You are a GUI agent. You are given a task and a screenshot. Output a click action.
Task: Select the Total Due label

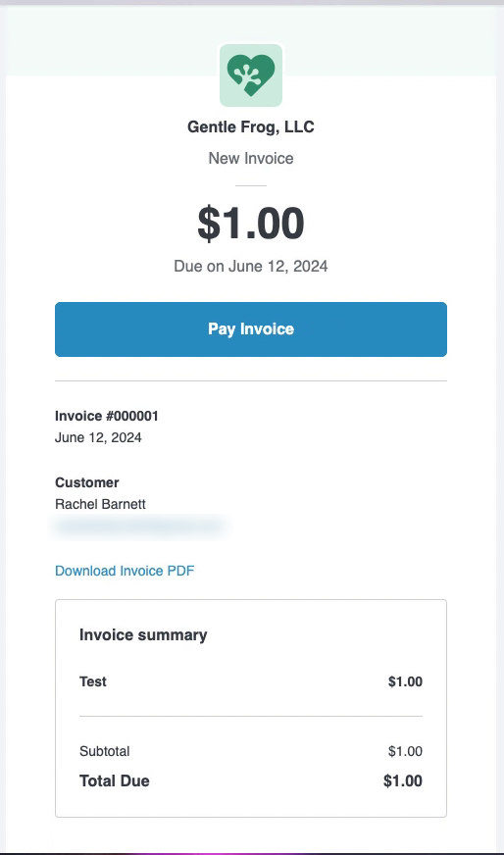click(115, 780)
